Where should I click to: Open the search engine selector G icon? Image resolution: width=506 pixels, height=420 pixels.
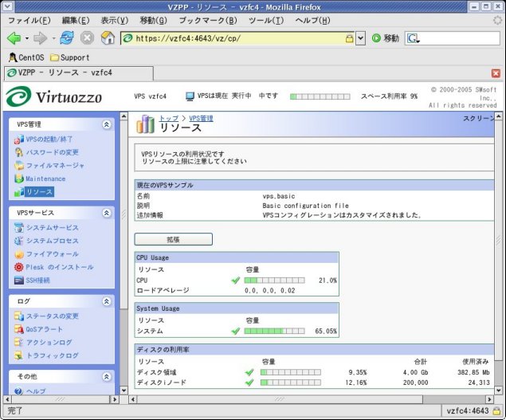[x=413, y=38]
